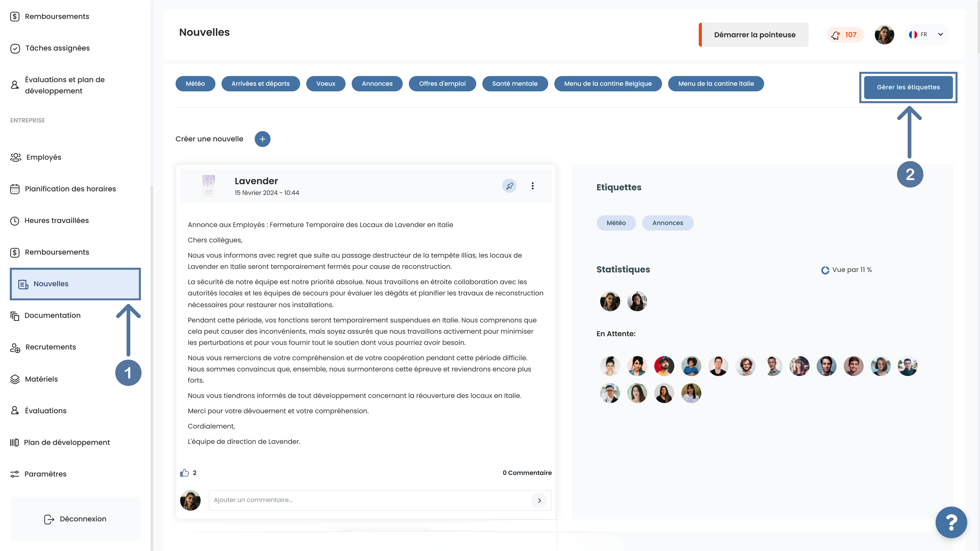
Task: Open notifications bell showing 107
Action: point(845,35)
